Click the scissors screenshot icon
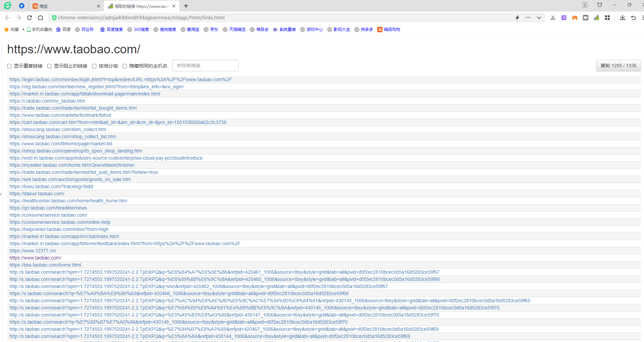This screenshot has height=342, width=644. click(x=553, y=18)
